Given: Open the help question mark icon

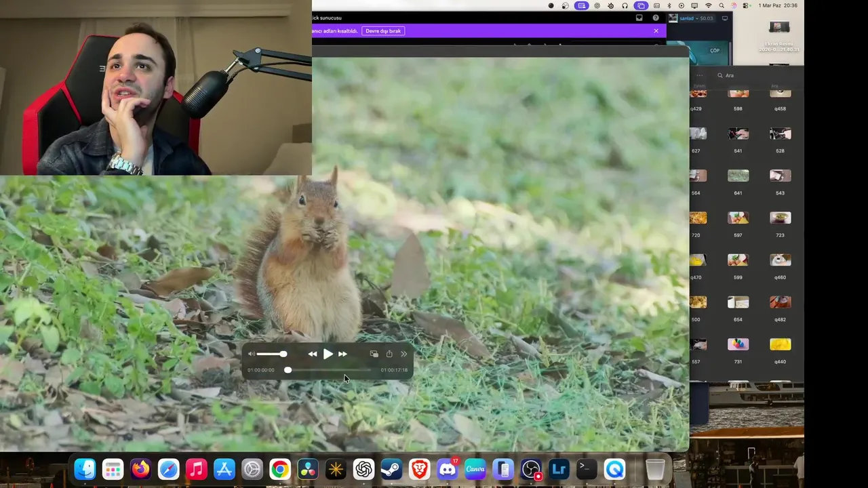Looking at the screenshot, I should (x=656, y=18).
